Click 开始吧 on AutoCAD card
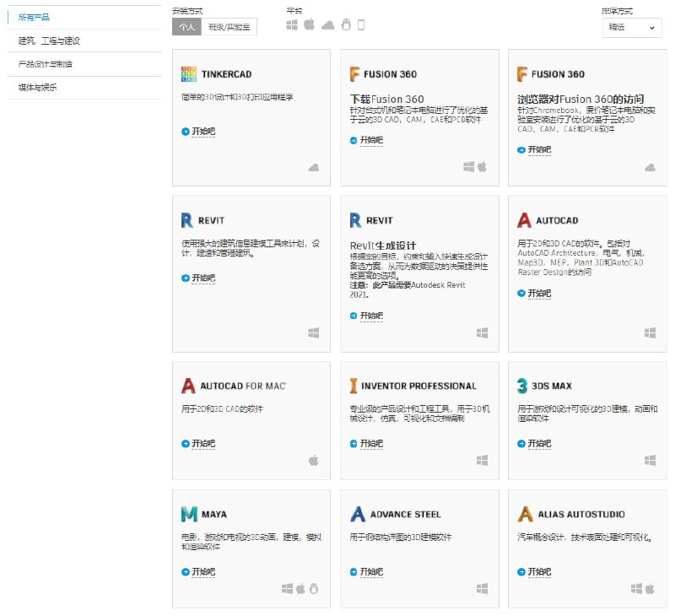675x616 pixels. (539, 294)
